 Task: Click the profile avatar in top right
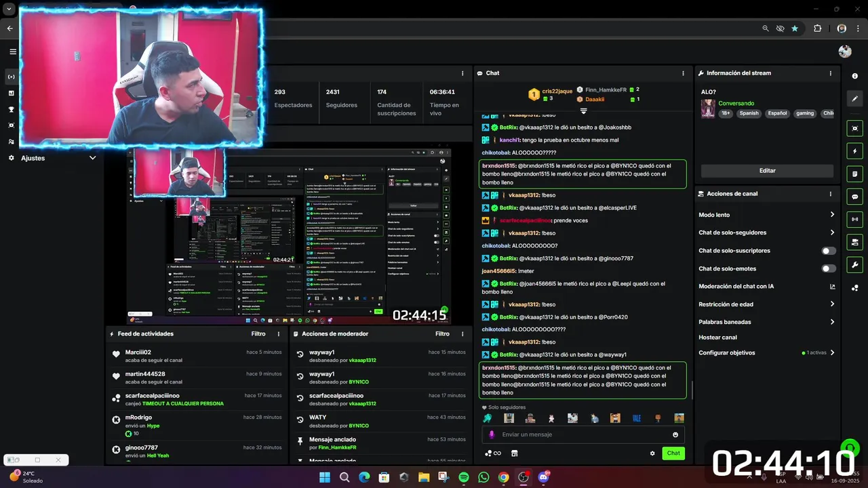click(x=845, y=52)
